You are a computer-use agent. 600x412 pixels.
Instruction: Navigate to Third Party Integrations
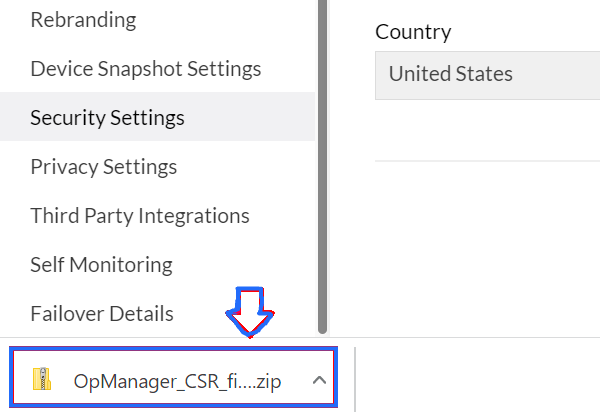pyautogui.click(x=139, y=215)
